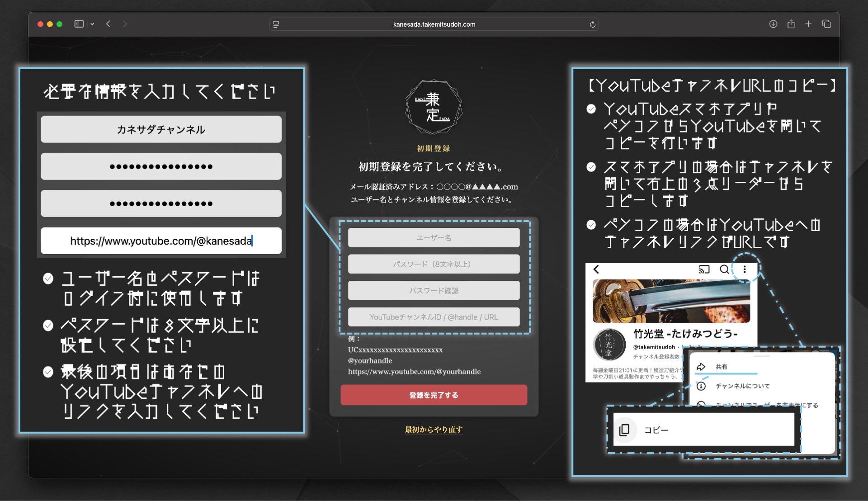Reload the kanesada page
This screenshot has height=501, width=868.
pyautogui.click(x=592, y=24)
